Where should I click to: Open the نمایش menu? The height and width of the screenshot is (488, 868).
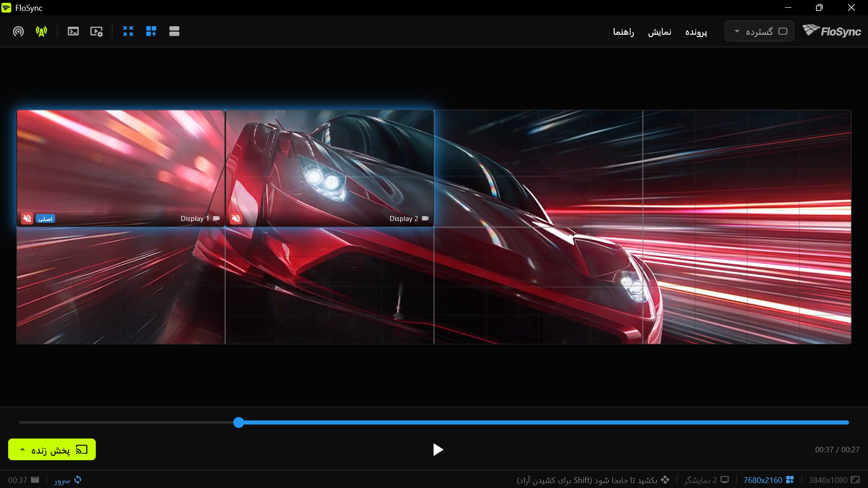tap(660, 32)
